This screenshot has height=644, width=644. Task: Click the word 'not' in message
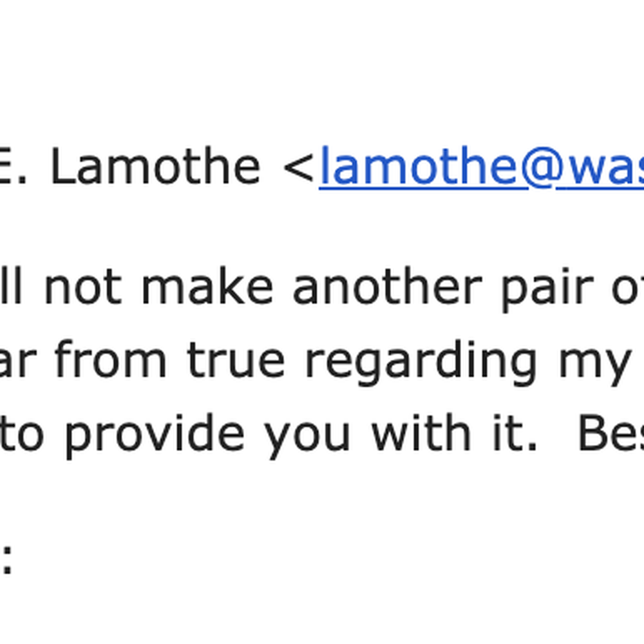click(83, 285)
